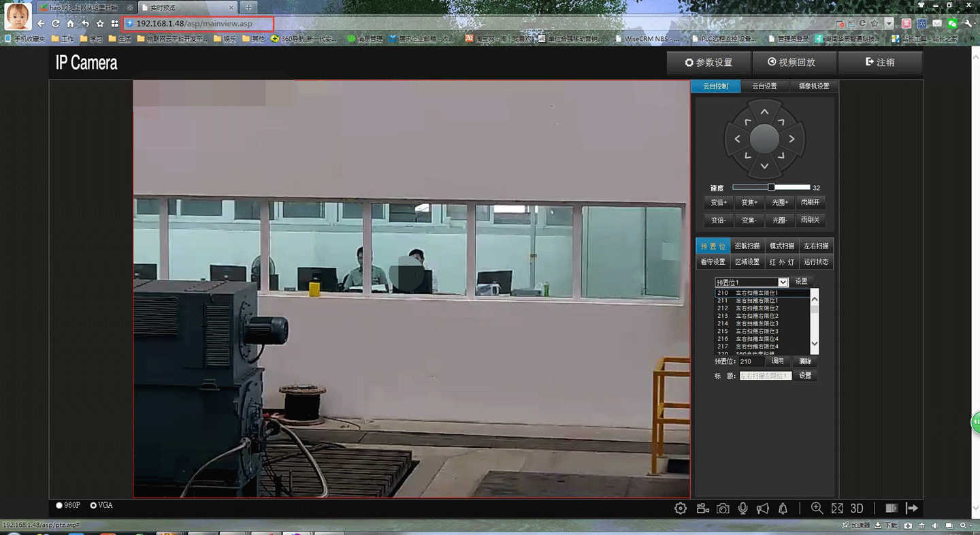Screen dimensions: 980x535
Task: Adjust the 速度 speed slider handle
Action: (x=771, y=187)
